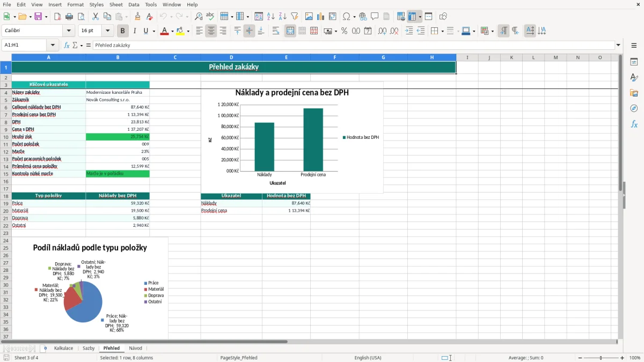Click the AutoFilter funnel icon

[294, 17]
